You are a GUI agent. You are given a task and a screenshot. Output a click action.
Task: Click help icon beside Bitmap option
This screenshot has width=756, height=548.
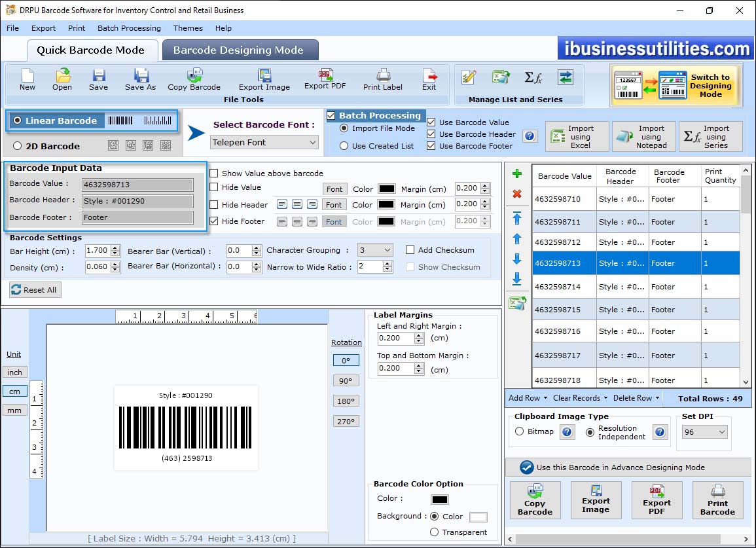click(567, 431)
